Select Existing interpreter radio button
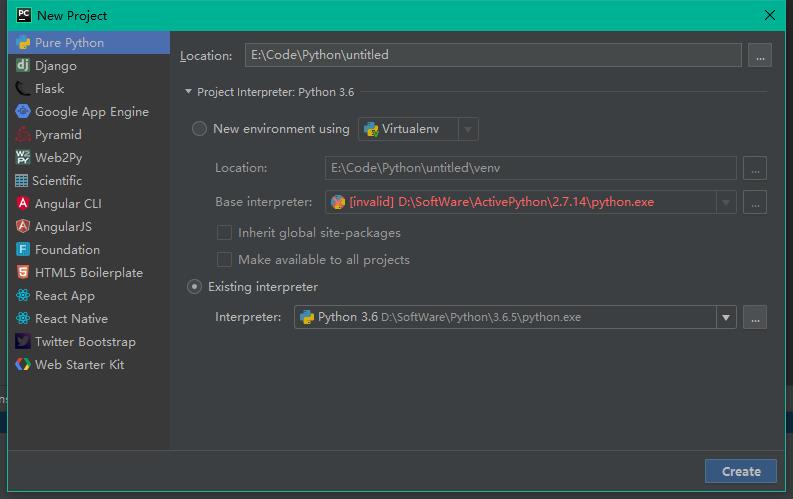The height and width of the screenshot is (499, 793). [195, 287]
